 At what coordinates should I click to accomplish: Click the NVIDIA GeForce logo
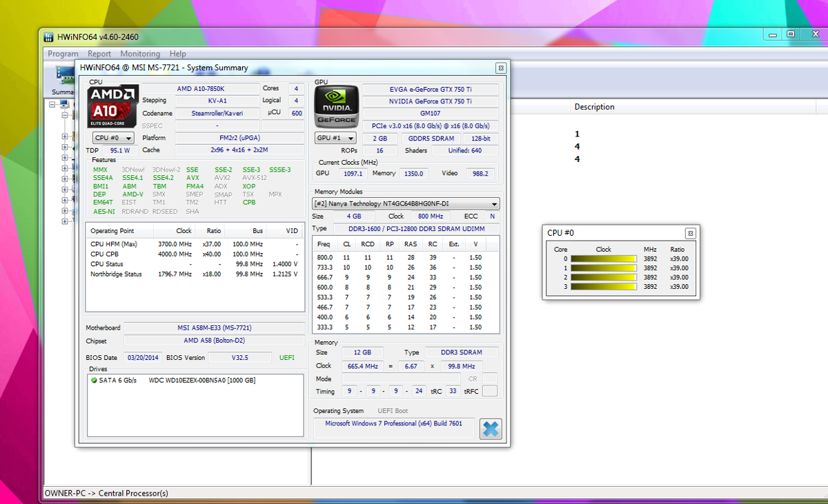click(x=337, y=107)
